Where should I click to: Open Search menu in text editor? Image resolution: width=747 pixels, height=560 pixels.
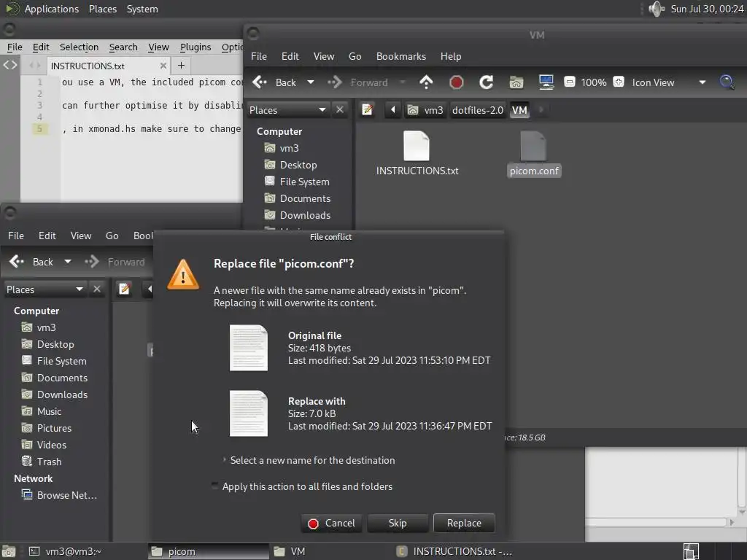tap(123, 47)
